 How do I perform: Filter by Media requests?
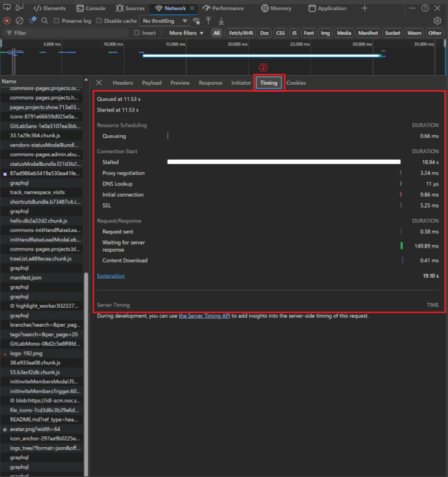coord(344,33)
